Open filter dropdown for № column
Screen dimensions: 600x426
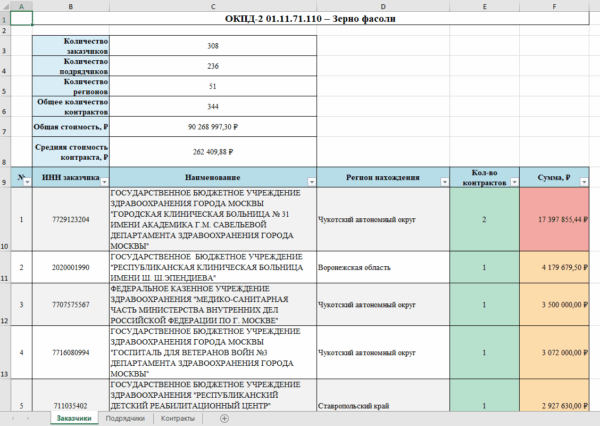pos(27,182)
